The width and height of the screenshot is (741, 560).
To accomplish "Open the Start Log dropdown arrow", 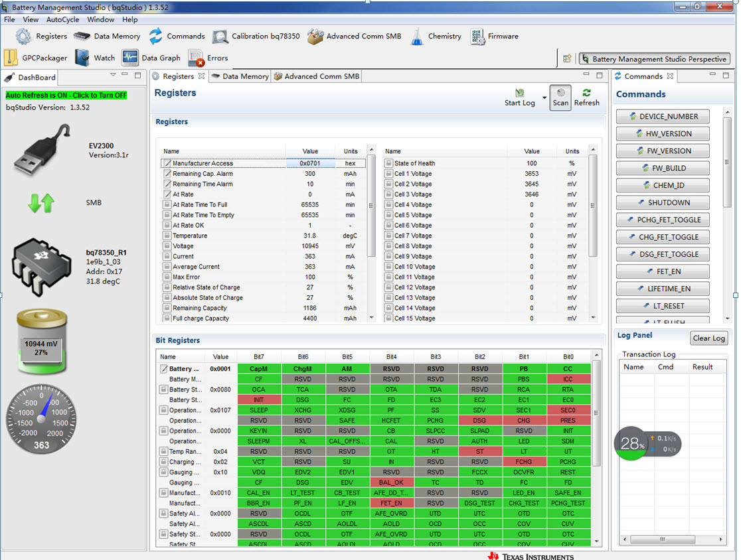I will click(x=544, y=98).
